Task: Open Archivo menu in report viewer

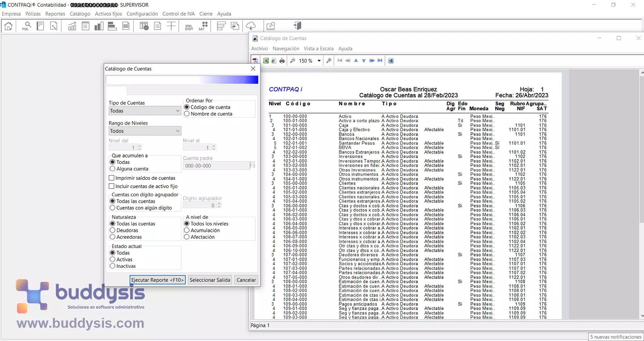Action: pyautogui.click(x=259, y=49)
